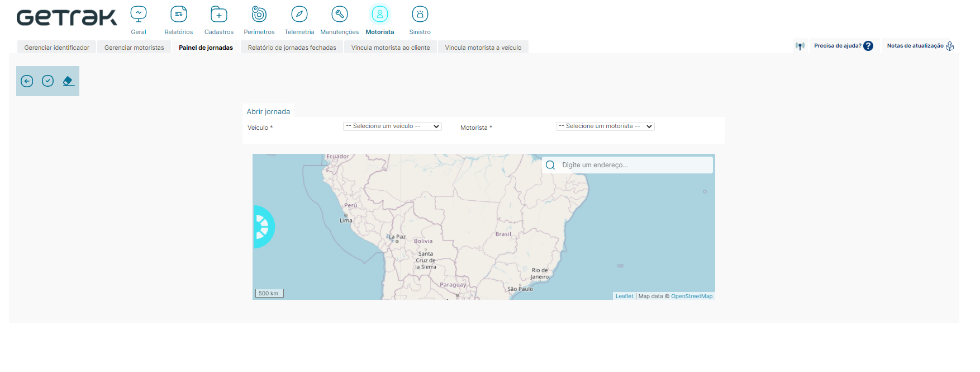Click the Digite um endereço search field
Image resolution: width=980 pixels, height=372 pixels.
(627, 165)
